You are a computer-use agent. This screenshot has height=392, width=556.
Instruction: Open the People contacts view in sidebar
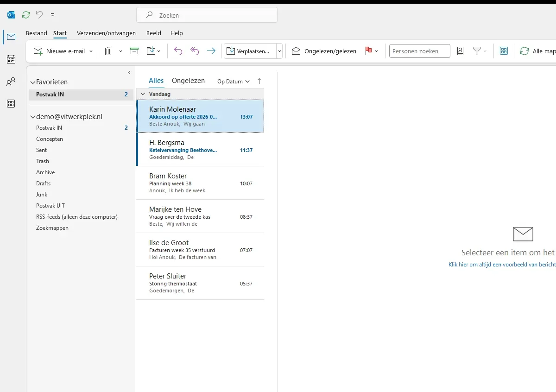pos(11,82)
